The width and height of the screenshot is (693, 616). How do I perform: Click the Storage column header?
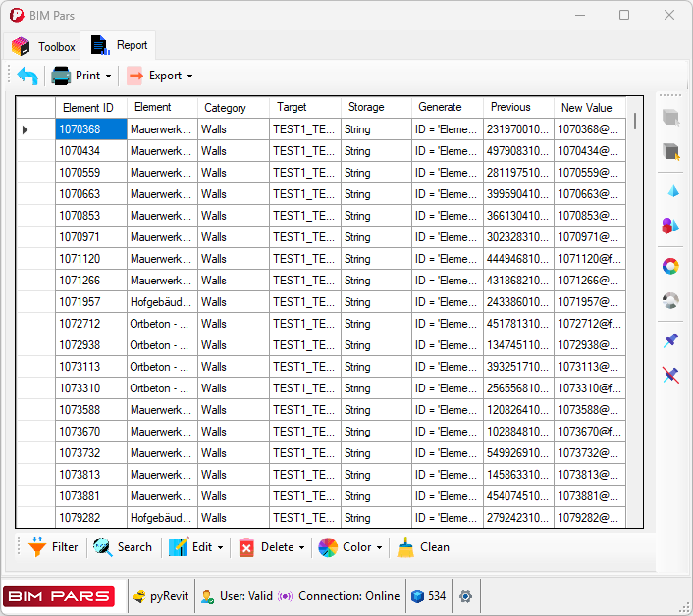click(376, 107)
